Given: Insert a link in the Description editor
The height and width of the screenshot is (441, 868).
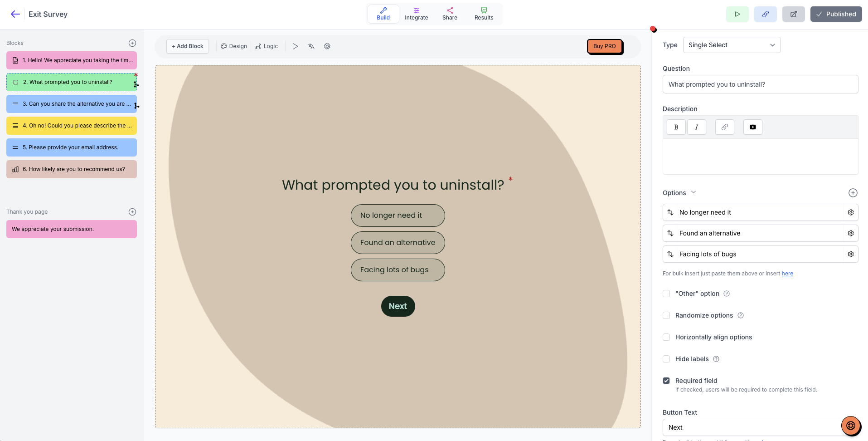Looking at the screenshot, I should [x=725, y=127].
